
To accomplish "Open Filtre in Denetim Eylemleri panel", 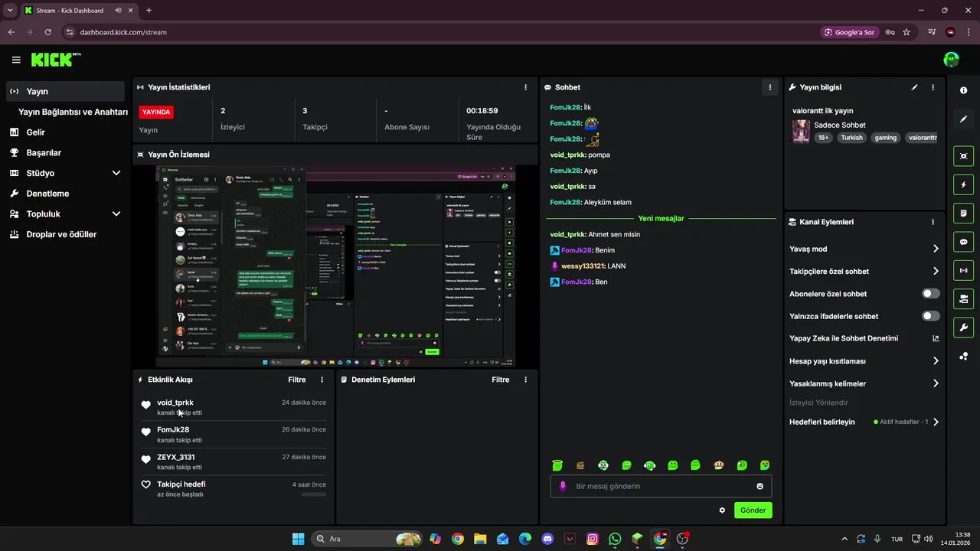I will tap(501, 380).
